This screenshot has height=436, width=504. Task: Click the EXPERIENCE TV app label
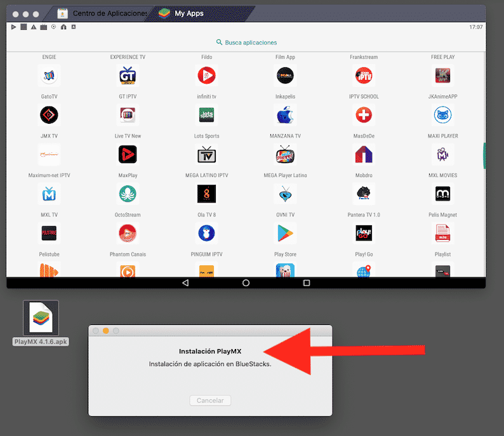128,57
